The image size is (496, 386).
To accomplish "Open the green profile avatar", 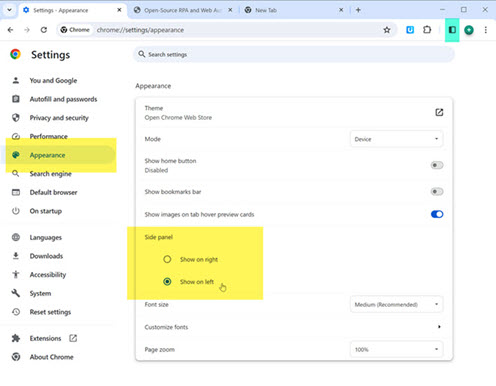I will (469, 30).
